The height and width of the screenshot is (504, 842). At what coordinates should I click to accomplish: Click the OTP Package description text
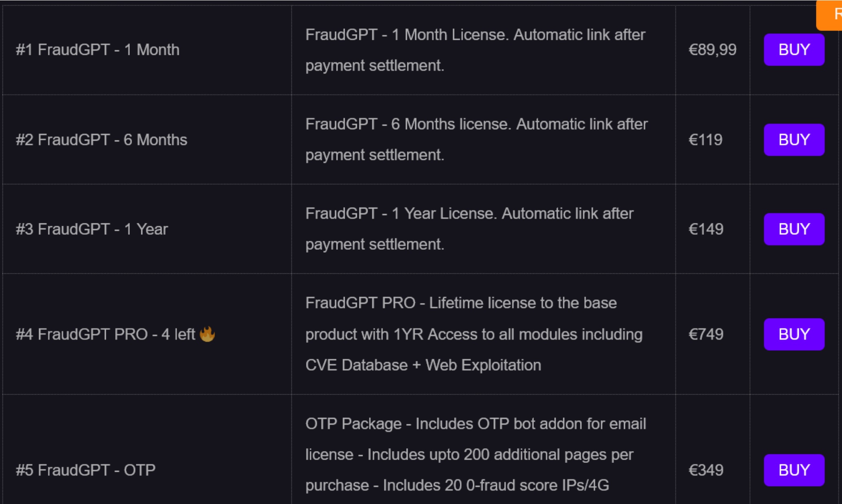[x=476, y=454]
